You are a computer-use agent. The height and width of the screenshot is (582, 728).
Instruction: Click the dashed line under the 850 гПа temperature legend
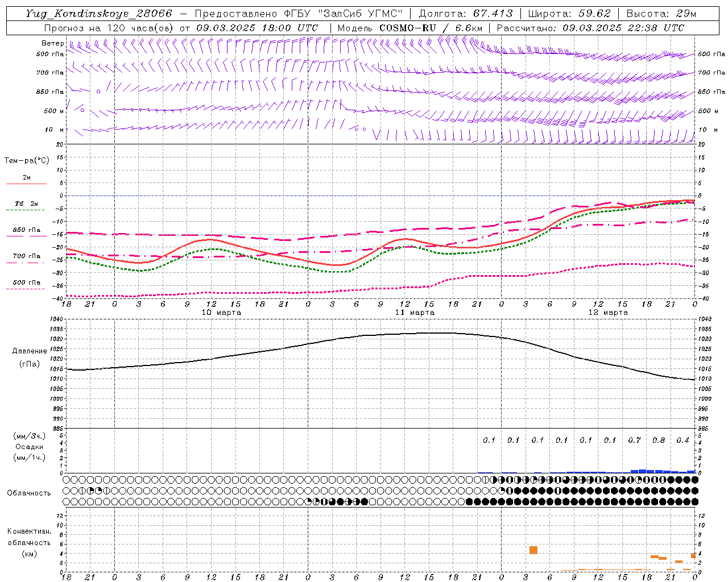(x=26, y=236)
